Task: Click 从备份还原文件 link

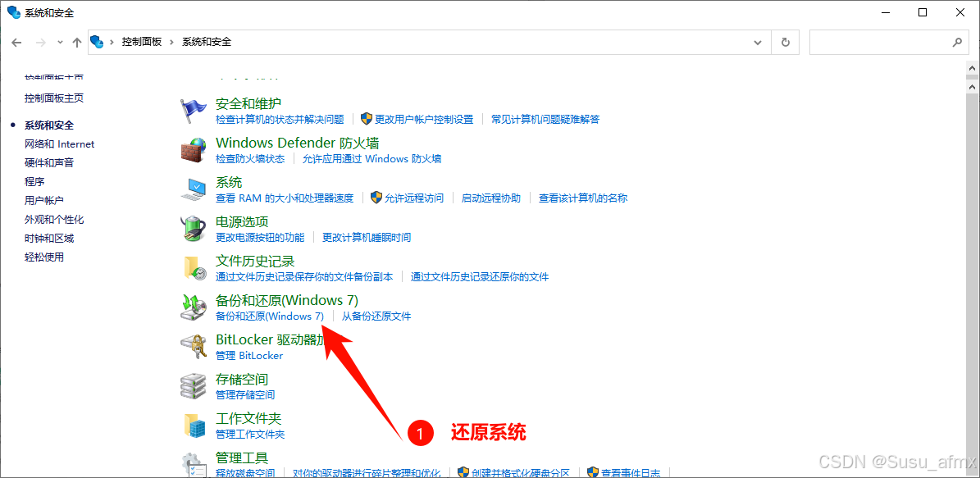Action: [x=376, y=316]
